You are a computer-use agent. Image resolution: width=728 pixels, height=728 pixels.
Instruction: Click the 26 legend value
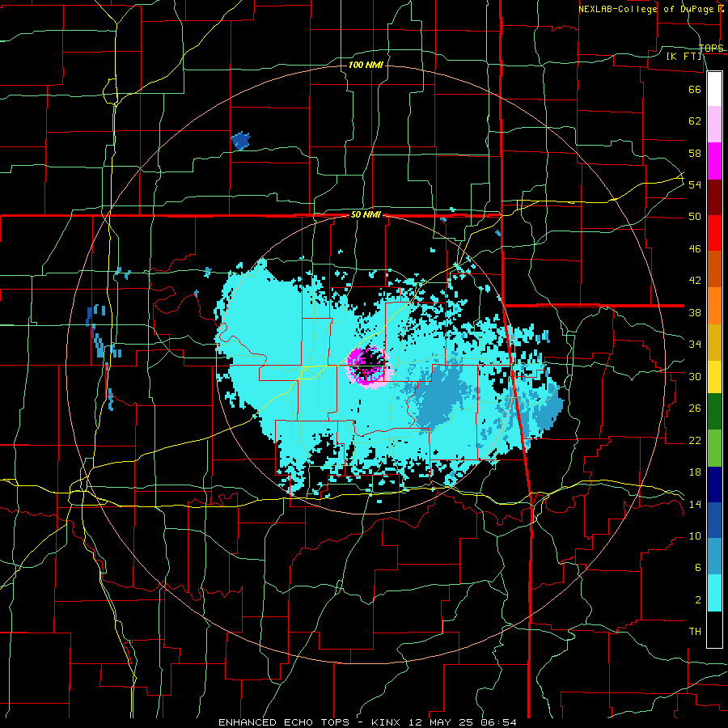coord(695,408)
